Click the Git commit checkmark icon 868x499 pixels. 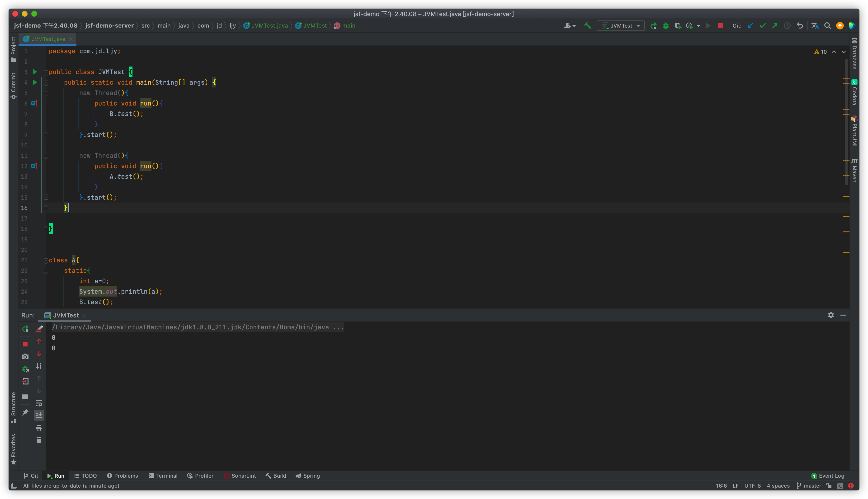point(763,26)
